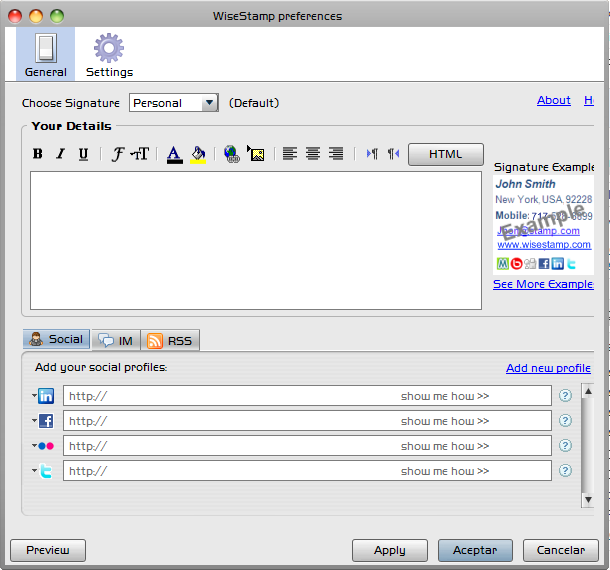Open the Choose Signature dropdown showing Personal

pyautogui.click(x=174, y=103)
